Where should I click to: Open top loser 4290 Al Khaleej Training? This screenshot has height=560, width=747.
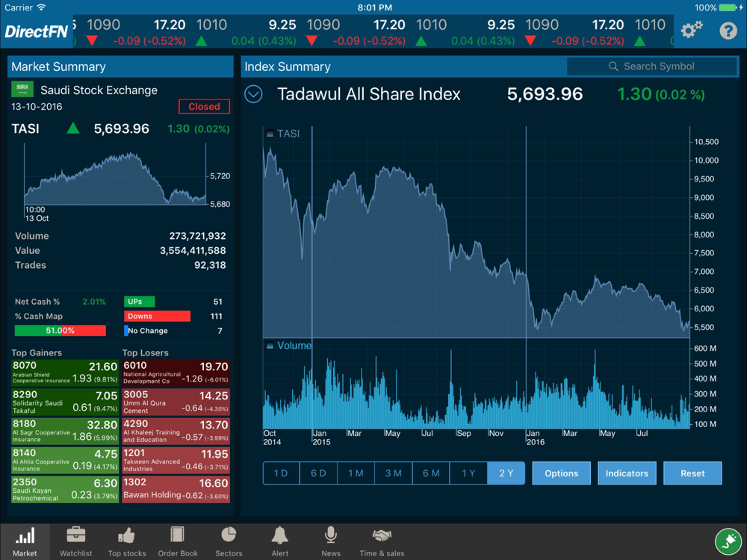[176, 431]
